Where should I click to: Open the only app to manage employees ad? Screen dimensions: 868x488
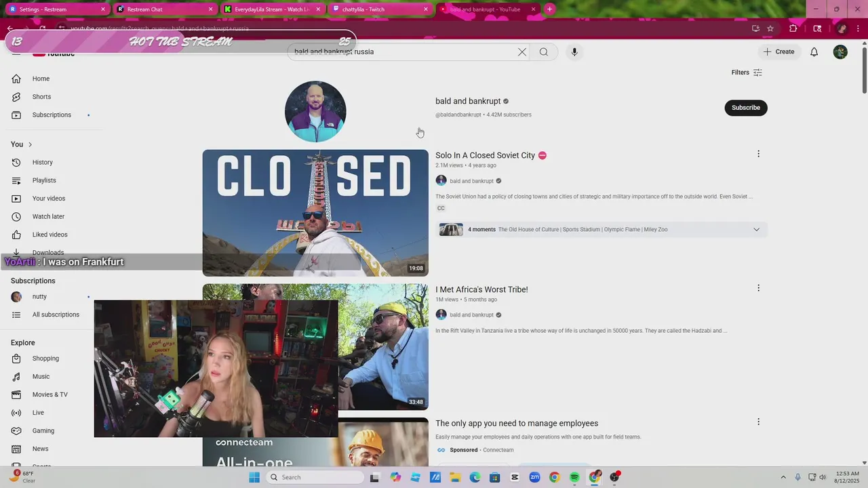517,424
